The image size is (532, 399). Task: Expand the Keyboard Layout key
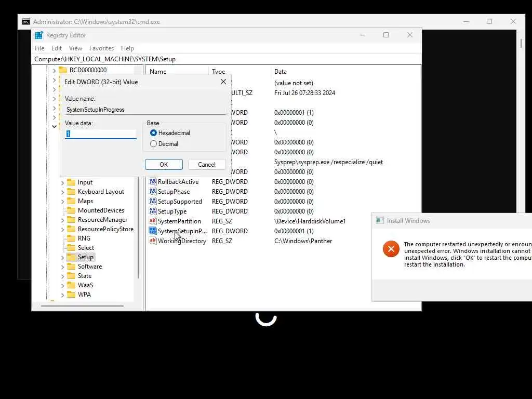[62, 192]
